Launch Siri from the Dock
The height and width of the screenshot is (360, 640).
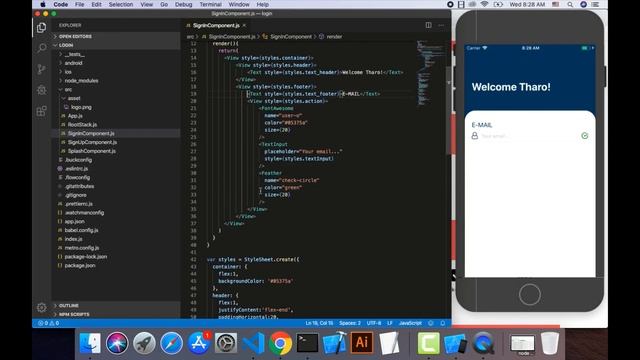[117, 343]
